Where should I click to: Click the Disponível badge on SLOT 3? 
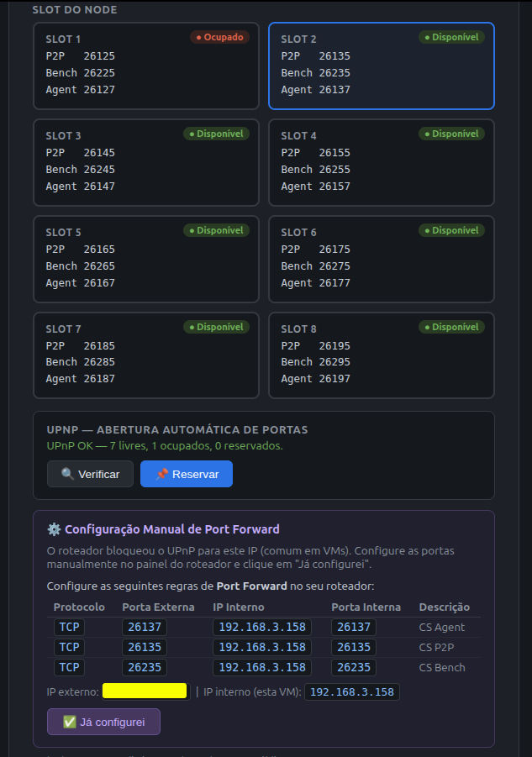pos(216,134)
